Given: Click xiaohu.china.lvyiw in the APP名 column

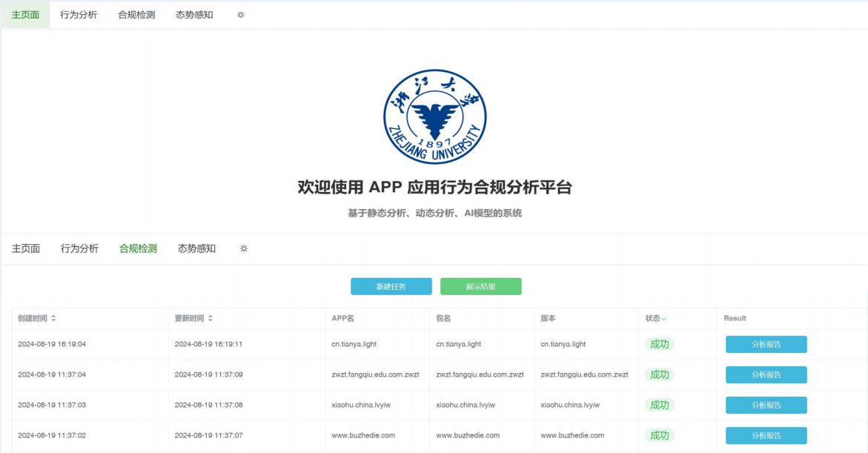Looking at the screenshot, I should point(362,406).
